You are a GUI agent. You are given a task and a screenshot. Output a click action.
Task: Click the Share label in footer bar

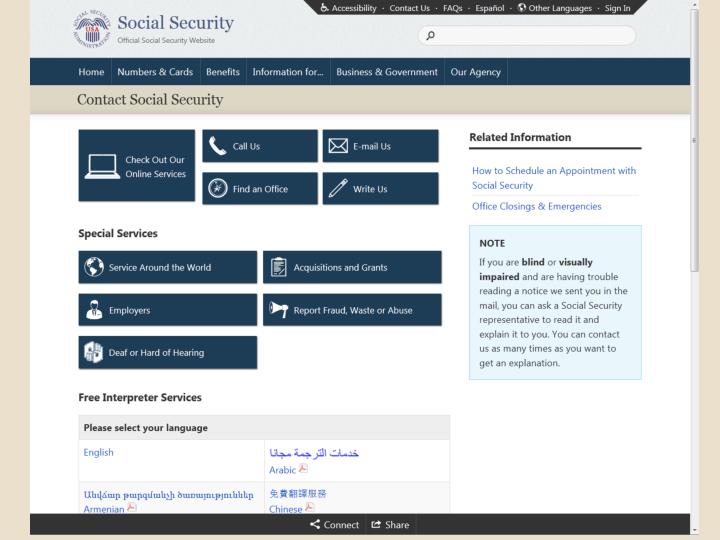pyautogui.click(x=397, y=524)
